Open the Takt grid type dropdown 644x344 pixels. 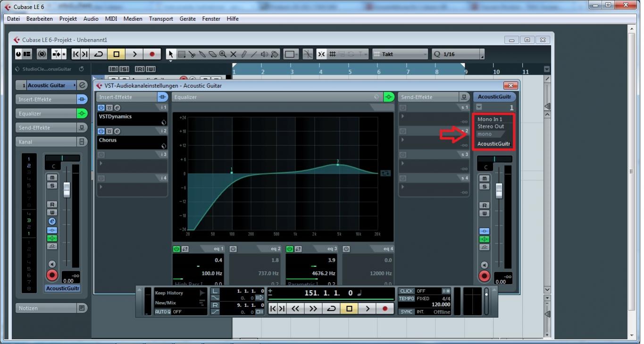(400, 54)
